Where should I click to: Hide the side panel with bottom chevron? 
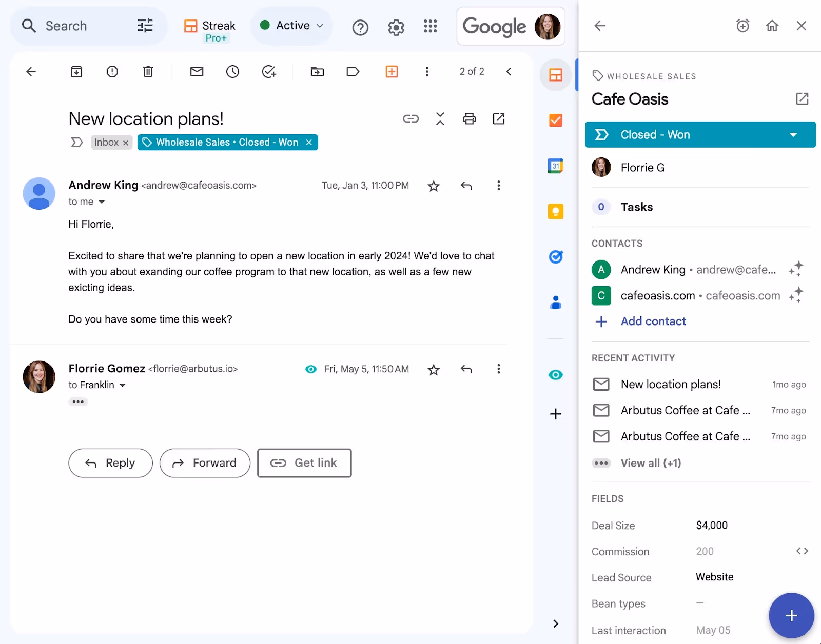coord(556,623)
